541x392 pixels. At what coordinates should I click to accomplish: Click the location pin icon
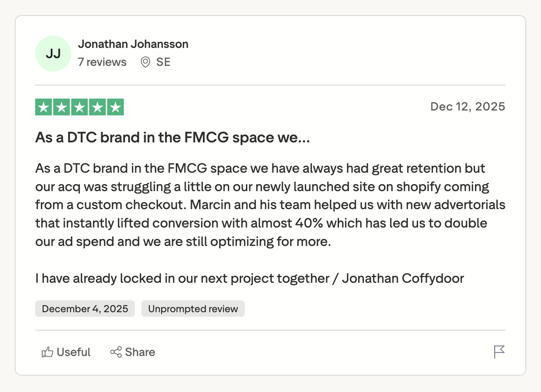(x=145, y=63)
